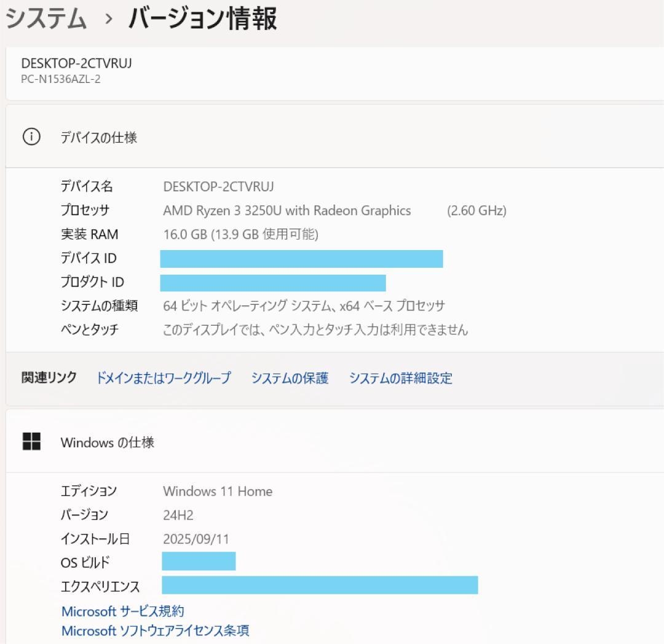Open ドメインまたはワークグループ link
This screenshot has height=644, width=664.
point(164,377)
